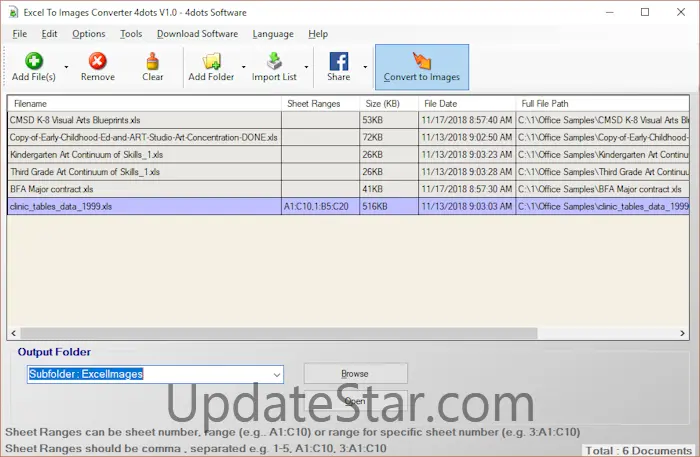Click the 11/13/2018 9:03:03 AM date cell

coord(467,207)
